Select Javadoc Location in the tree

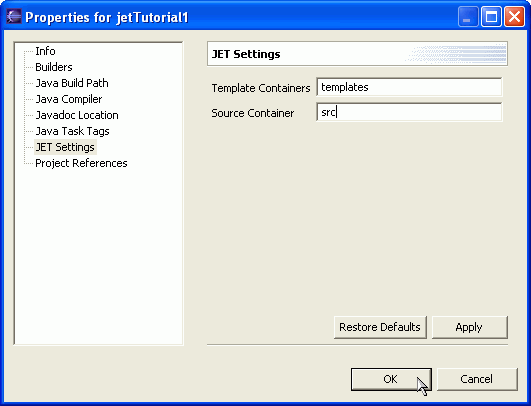tap(77, 115)
